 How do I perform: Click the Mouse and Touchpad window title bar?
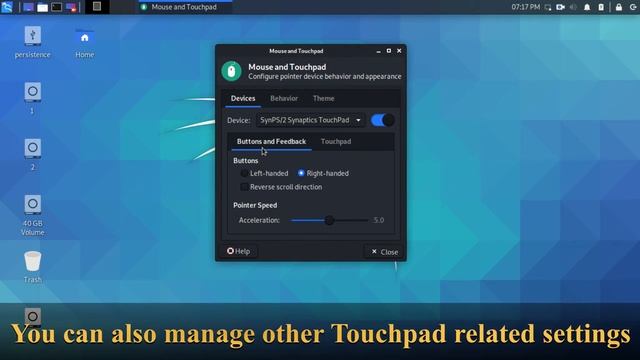pos(296,51)
